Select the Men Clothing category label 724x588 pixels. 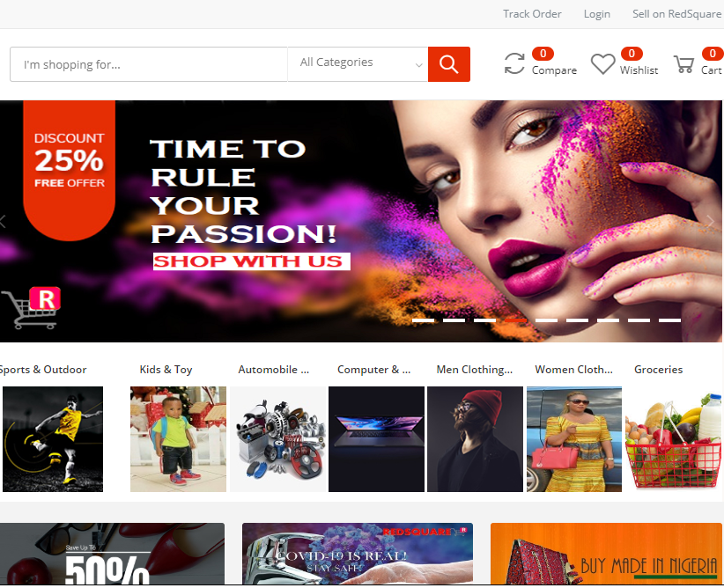point(474,370)
